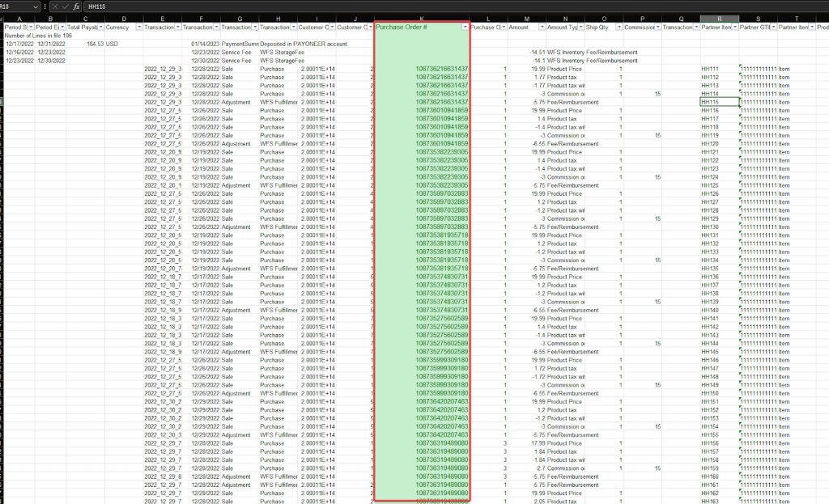Screen dimensions: 829x504
Task: Click the Insert Function fx icon
Action: (x=74, y=6)
